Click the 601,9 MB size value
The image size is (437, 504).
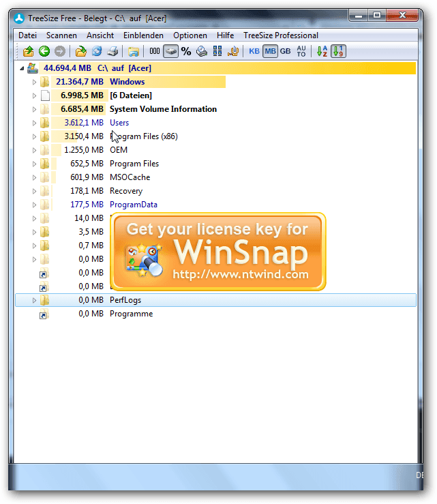coord(87,177)
